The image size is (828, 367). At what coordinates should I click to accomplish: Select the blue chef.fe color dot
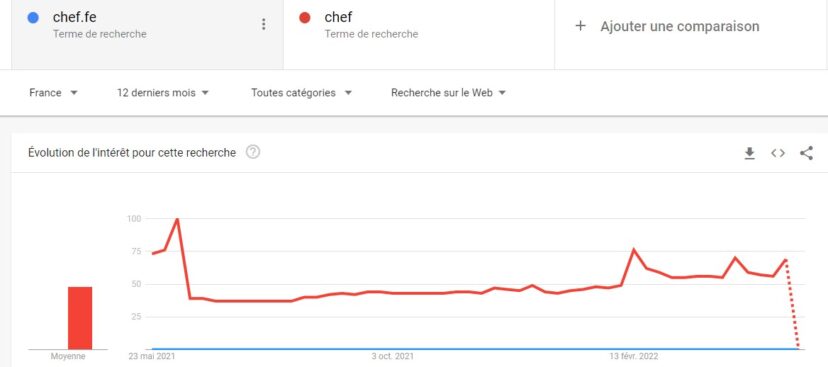[x=33, y=18]
